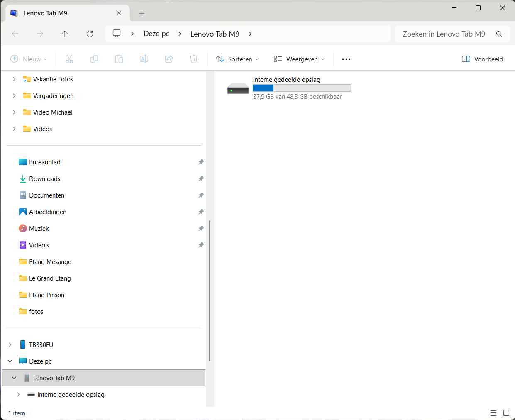This screenshot has width=515, height=420.
Task: Add a new tab with plus button
Action: point(142,13)
